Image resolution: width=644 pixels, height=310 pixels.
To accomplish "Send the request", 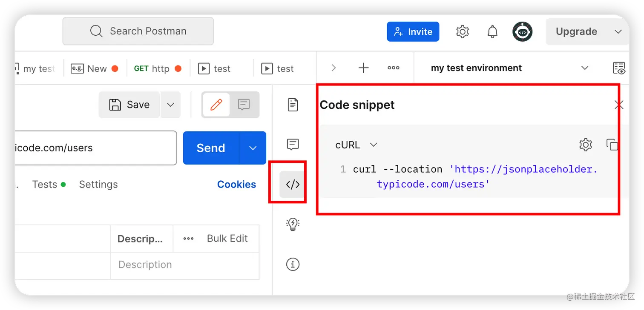I will [211, 148].
